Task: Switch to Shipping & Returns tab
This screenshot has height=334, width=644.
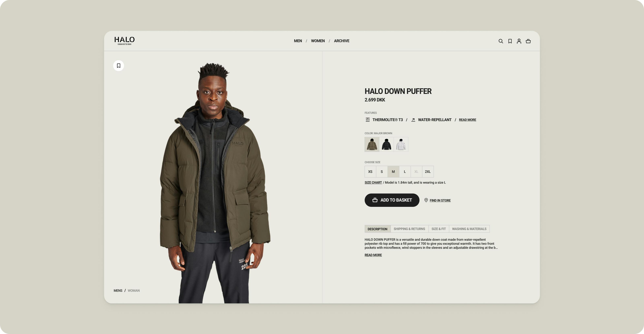Action: (409, 229)
